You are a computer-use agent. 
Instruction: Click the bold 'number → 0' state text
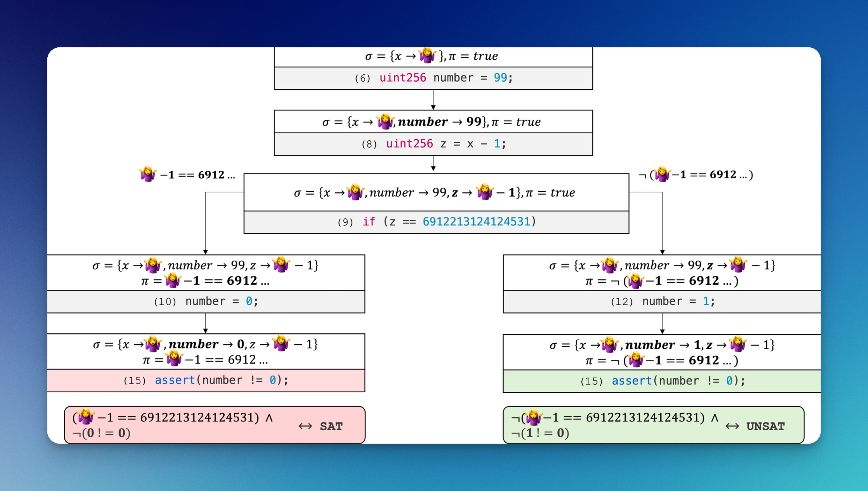coord(206,344)
